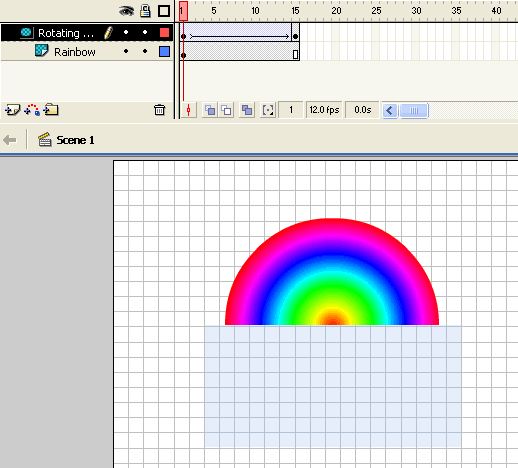The width and height of the screenshot is (518, 468).
Task: Click the red outline swatch of Rotating layer
Action: tap(164, 32)
